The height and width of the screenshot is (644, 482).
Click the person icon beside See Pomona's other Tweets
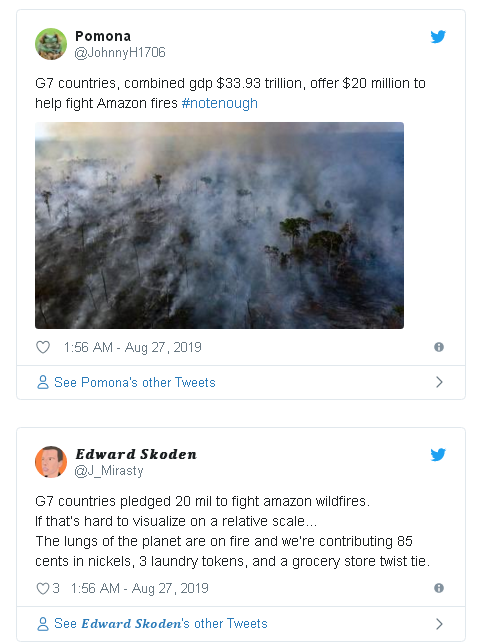click(x=43, y=382)
